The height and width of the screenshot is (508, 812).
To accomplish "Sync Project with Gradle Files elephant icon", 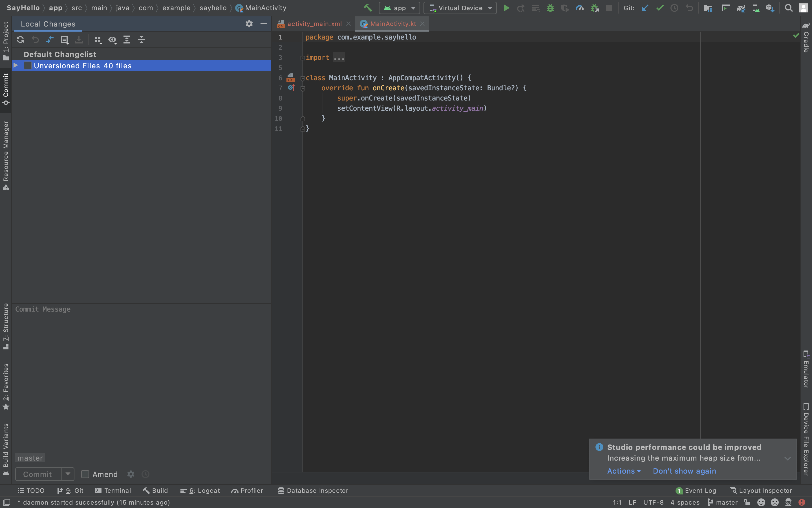I will click(x=741, y=8).
